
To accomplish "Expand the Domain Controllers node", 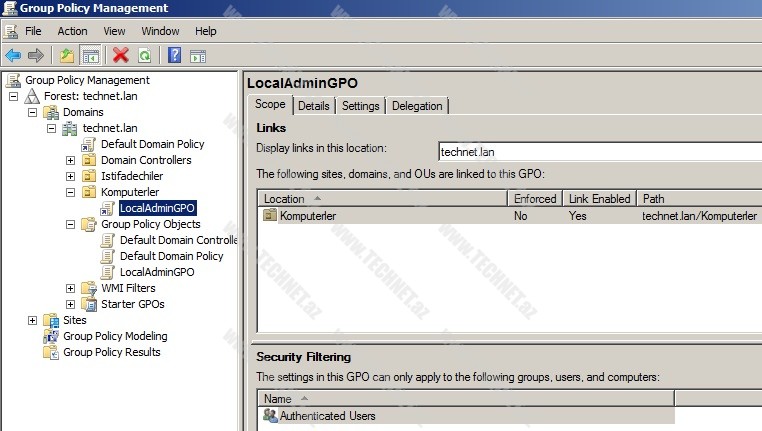I will 71,160.
